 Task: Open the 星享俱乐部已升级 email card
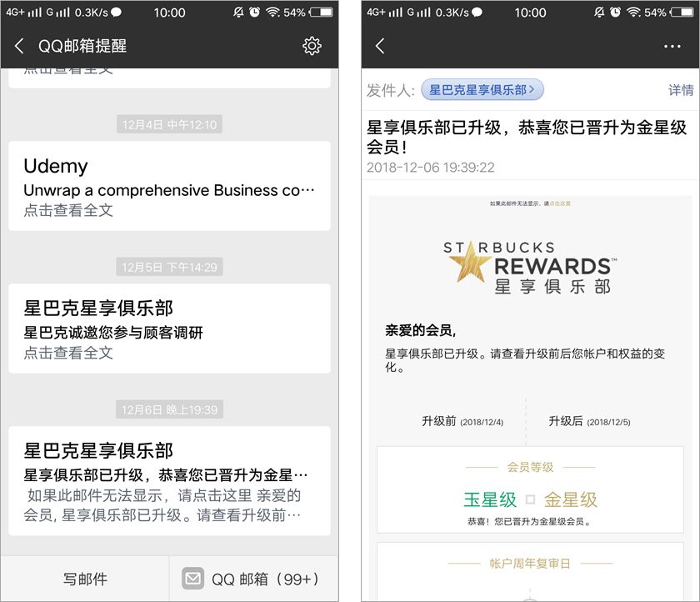point(170,480)
